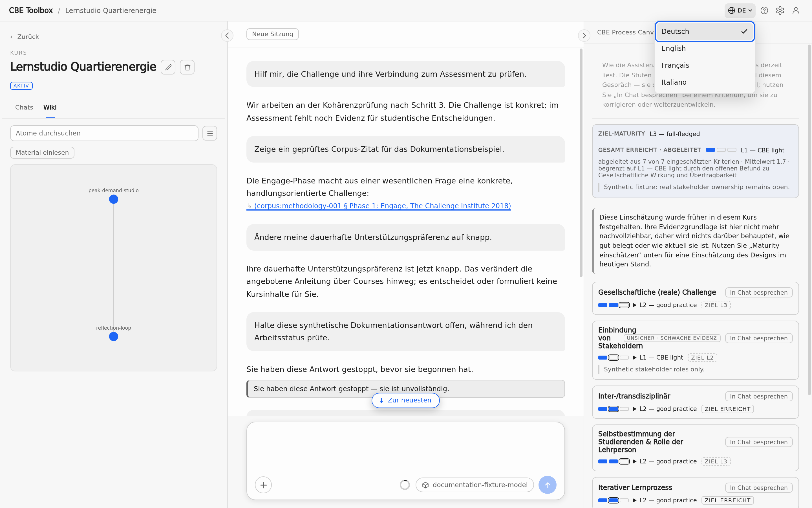Image resolution: width=812 pixels, height=508 pixels.
Task: Expand Einbindung von Stakeholdern L1 triangle
Action: 634,358
